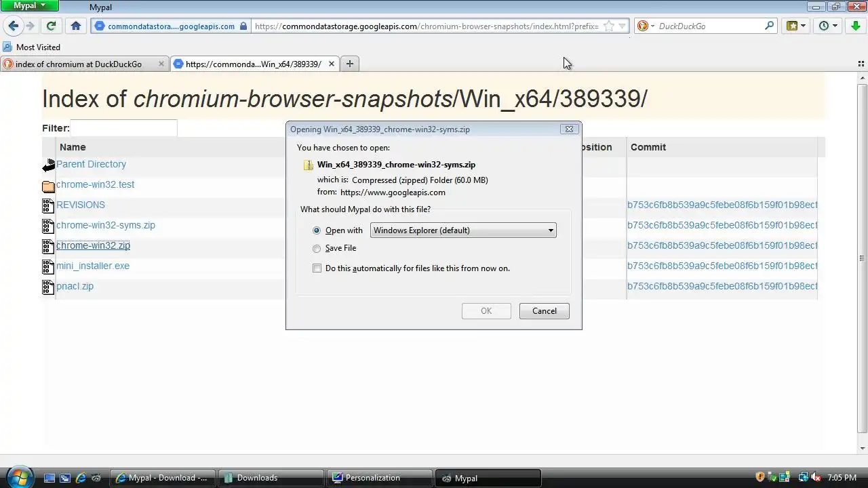This screenshot has width=868, height=488.
Task: Open commit hash link in REVISIONS row
Action: (722, 205)
